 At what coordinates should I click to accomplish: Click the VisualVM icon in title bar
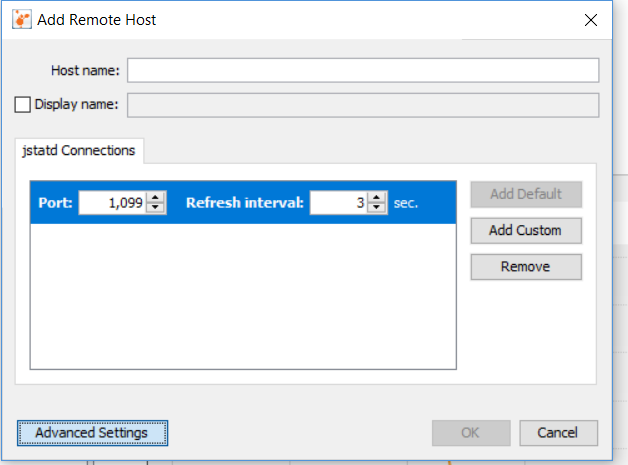coord(22,19)
